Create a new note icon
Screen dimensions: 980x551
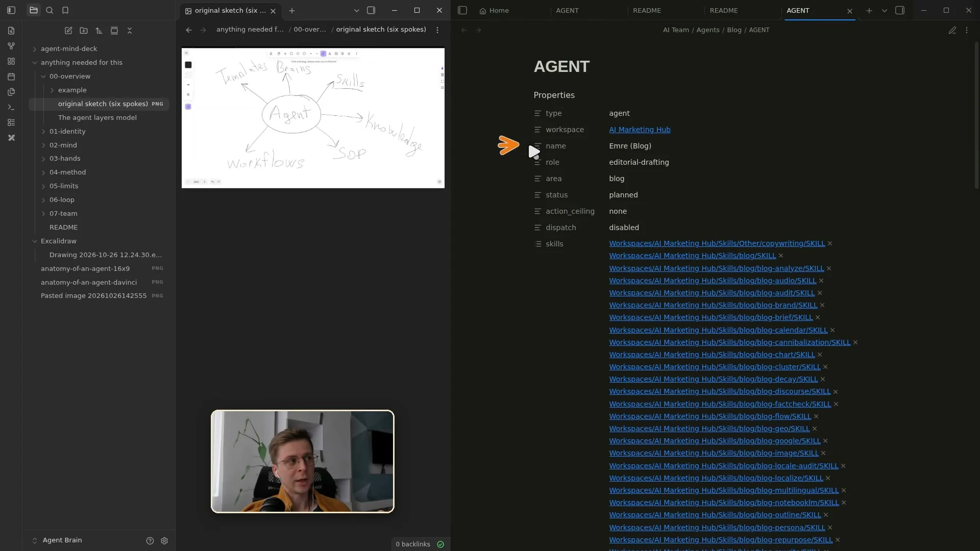point(68,31)
